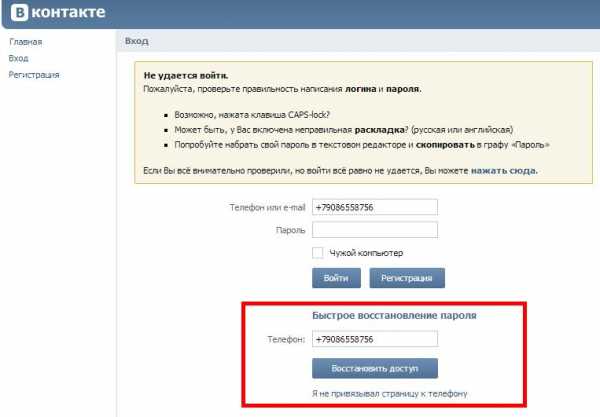Image resolution: width=600 pixels, height=417 pixels.
Task: Click the blue Регистрация button
Action: click(x=407, y=278)
